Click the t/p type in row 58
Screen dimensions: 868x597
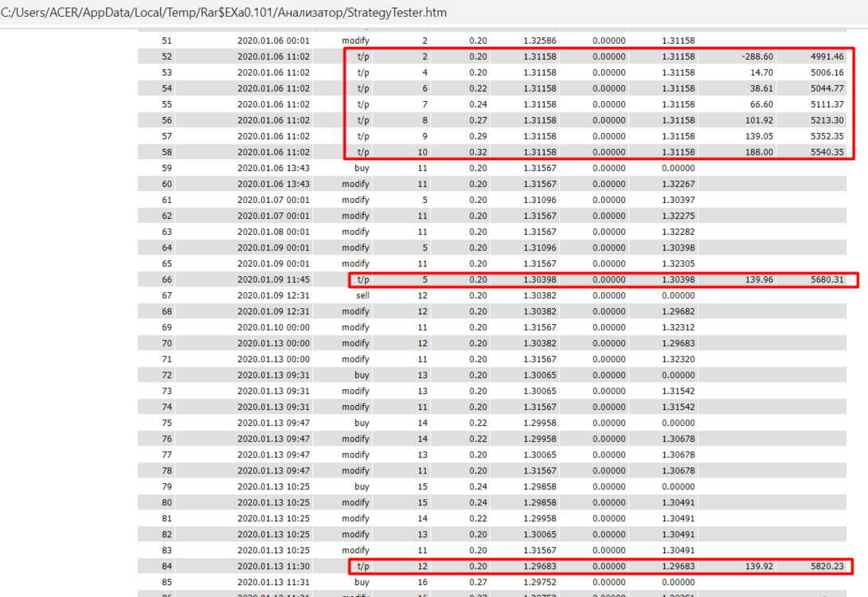363,152
